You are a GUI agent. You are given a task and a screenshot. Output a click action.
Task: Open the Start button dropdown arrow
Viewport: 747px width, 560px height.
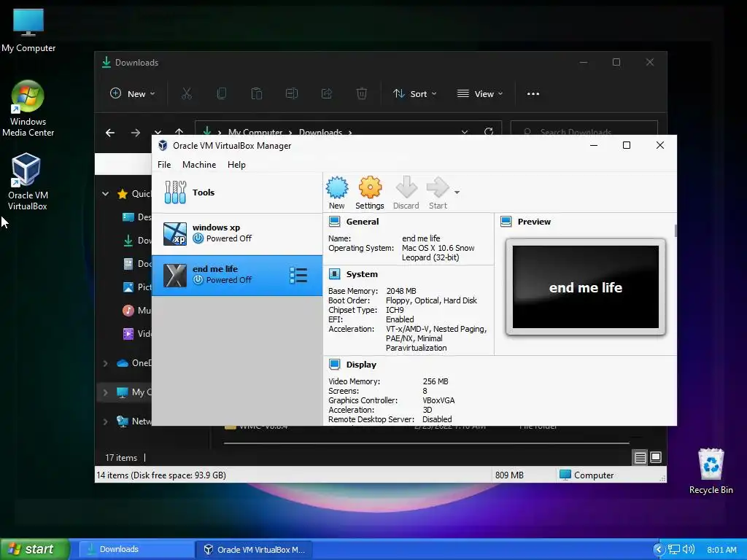point(457,192)
